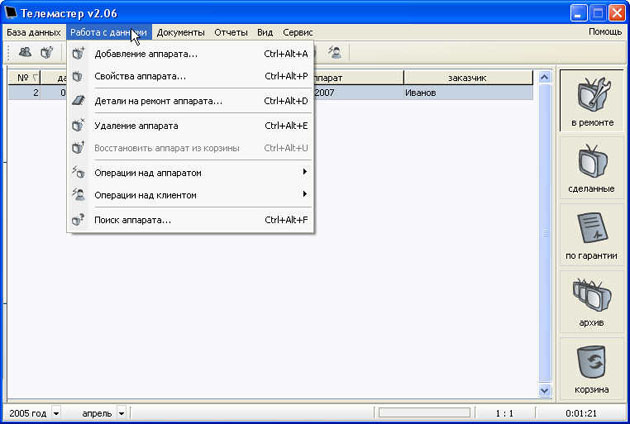Choose 'Поиск аппарата...' menu item
Image resolution: width=630 pixels, height=424 pixels.
133,220
